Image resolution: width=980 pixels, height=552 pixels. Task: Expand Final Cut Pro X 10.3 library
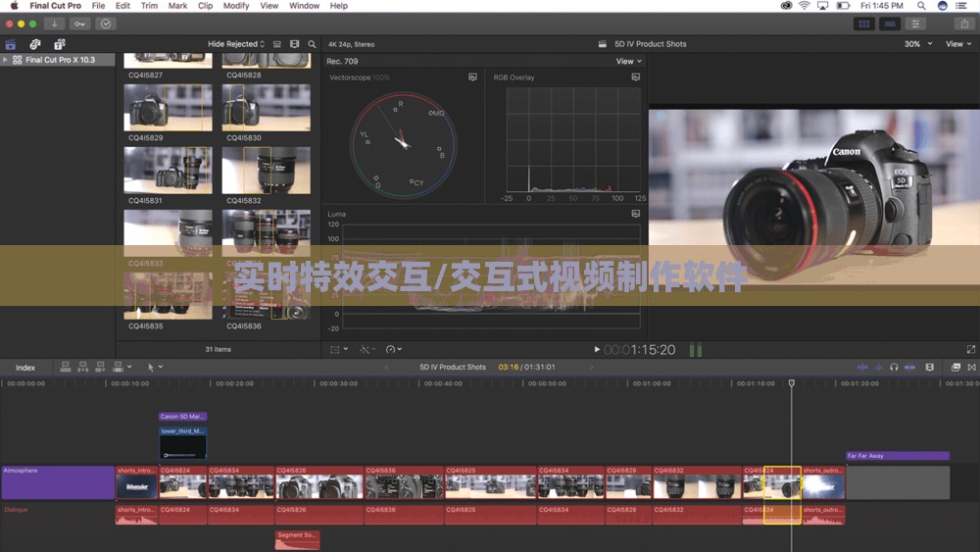click(x=5, y=60)
